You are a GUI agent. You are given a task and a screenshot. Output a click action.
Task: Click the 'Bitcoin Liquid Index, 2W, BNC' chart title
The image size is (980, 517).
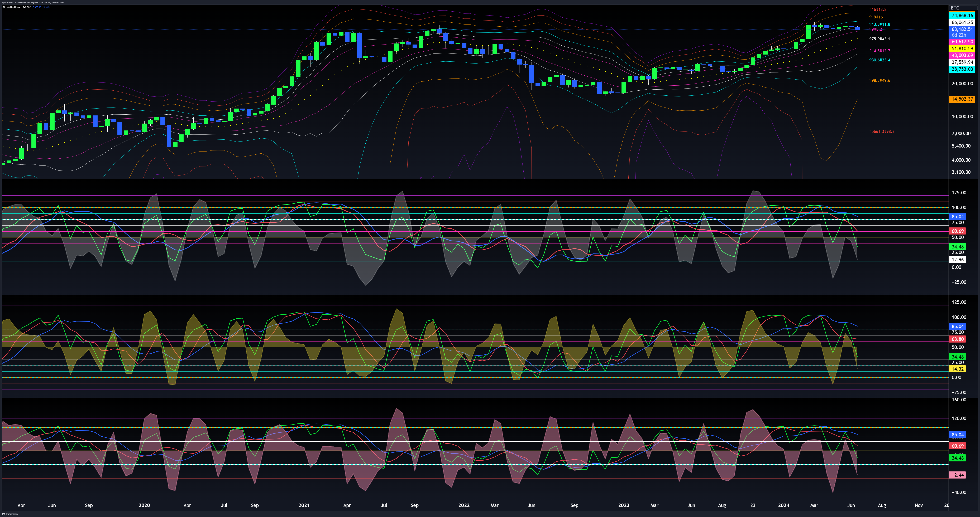pos(17,7)
